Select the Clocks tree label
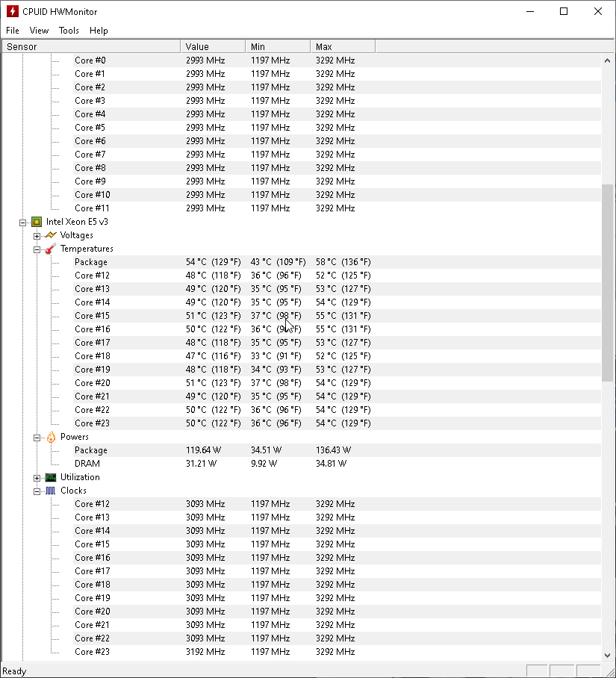This screenshot has height=678, width=616. (x=73, y=491)
